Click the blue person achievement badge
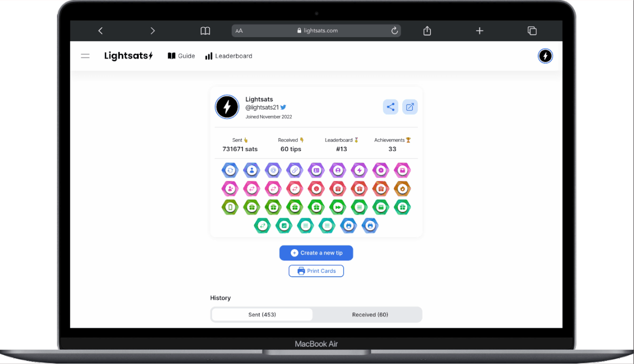The width and height of the screenshot is (634, 364). tap(252, 170)
